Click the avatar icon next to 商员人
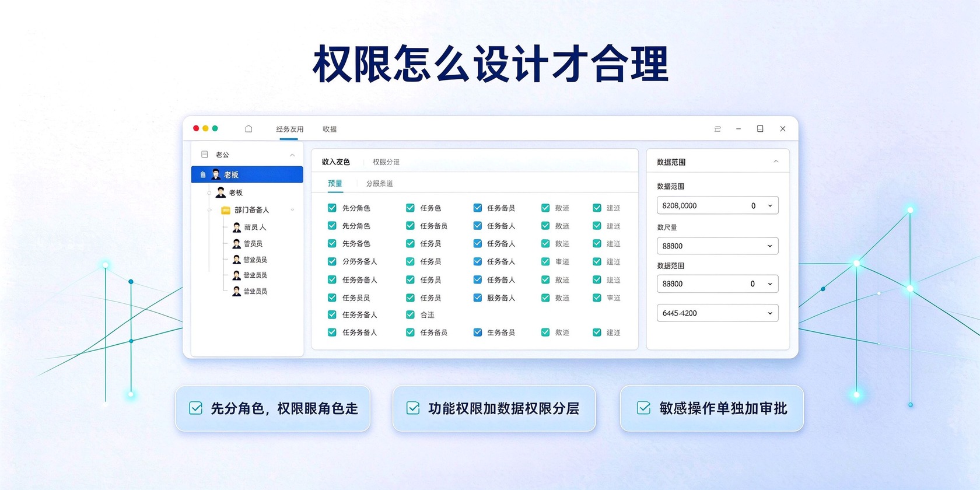Screen dimensions: 980x490 click(x=237, y=228)
